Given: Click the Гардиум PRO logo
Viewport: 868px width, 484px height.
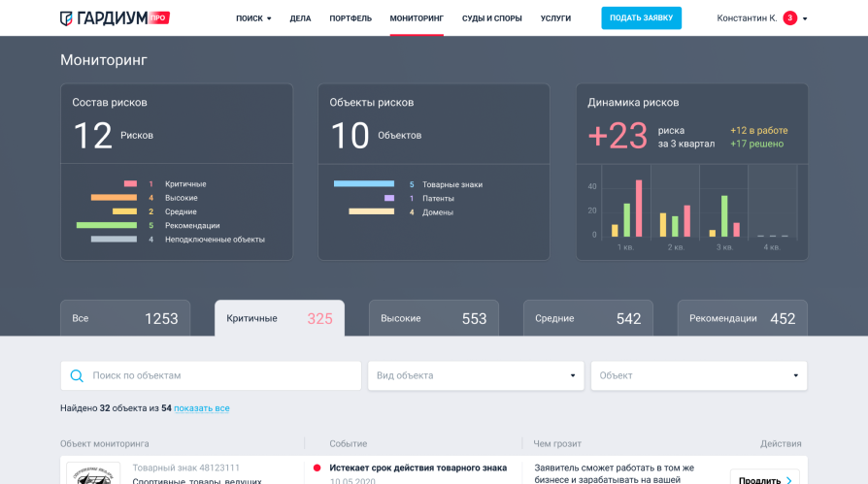Looking at the screenshot, I should coord(115,18).
